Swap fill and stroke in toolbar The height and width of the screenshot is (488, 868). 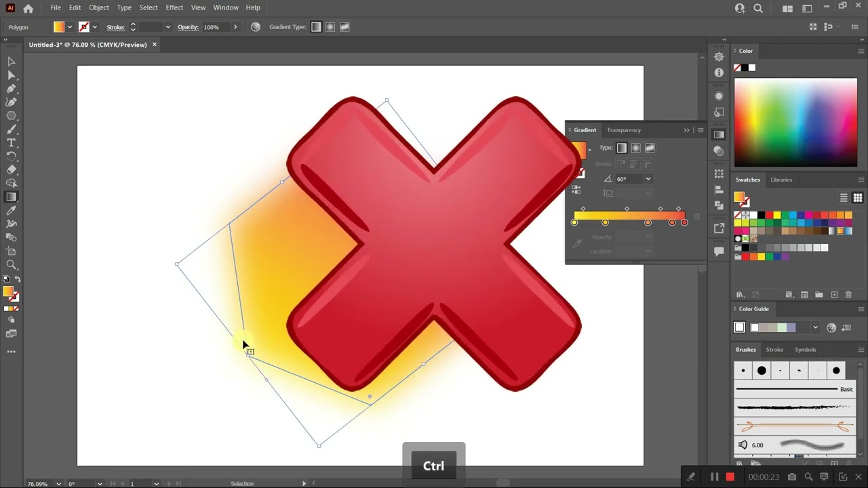(18, 279)
